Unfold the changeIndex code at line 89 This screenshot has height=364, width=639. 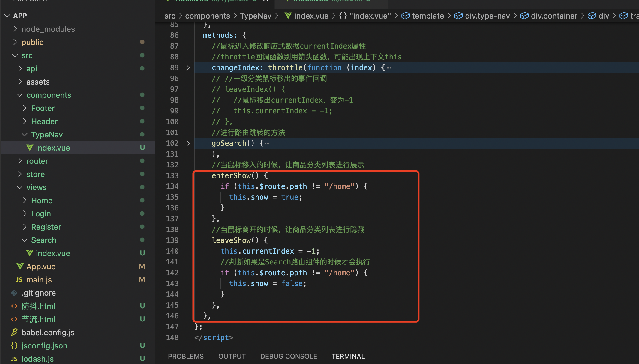(188, 68)
